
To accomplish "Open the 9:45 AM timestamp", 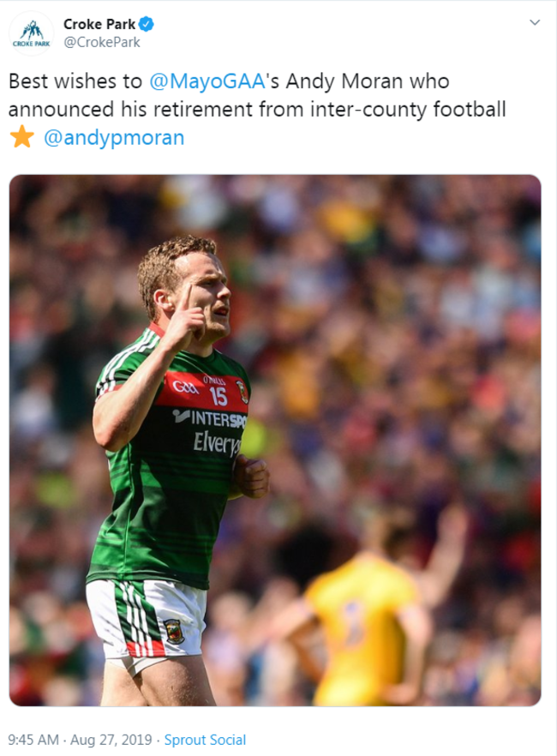I will (x=33, y=740).
